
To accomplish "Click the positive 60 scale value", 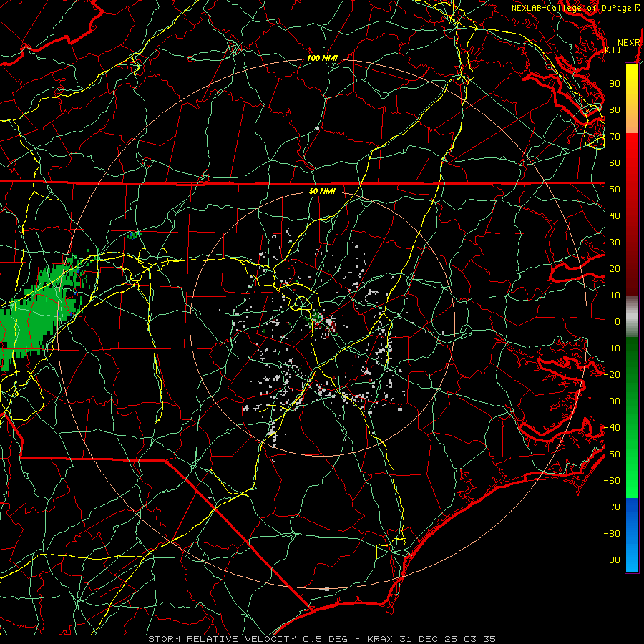I will click(x=615, y=163).
